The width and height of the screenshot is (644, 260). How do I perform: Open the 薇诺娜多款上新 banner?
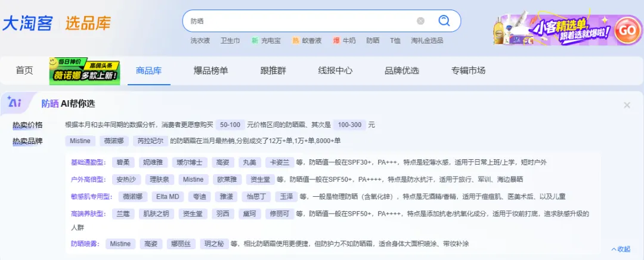84,70
